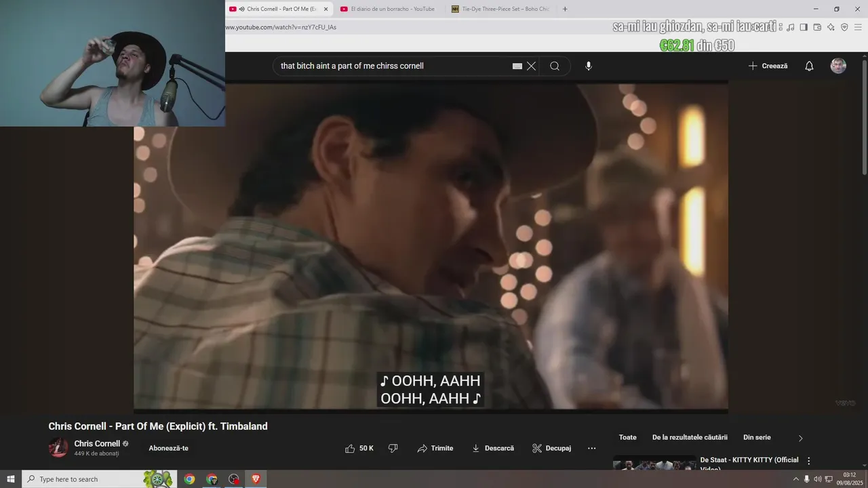This screenshot has height=488, width=868.
Task: Toggle the Brave sidebar panel icon
Action: pos(804,27)
